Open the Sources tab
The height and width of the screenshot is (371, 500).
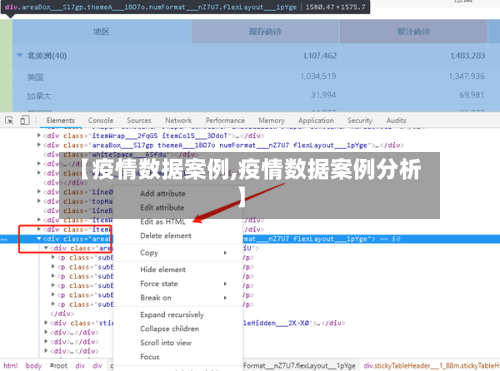(x=139, y=120)
